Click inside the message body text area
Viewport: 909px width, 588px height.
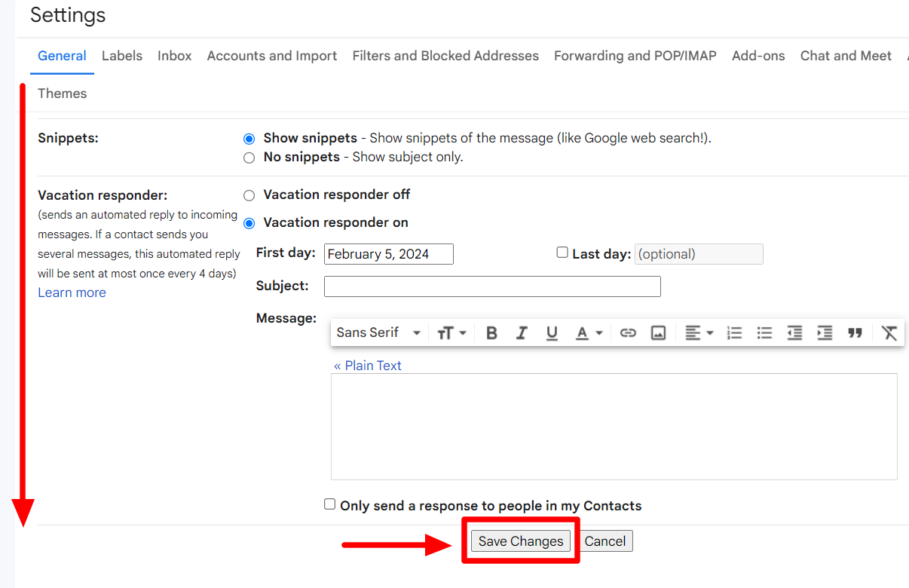(614, 427)
